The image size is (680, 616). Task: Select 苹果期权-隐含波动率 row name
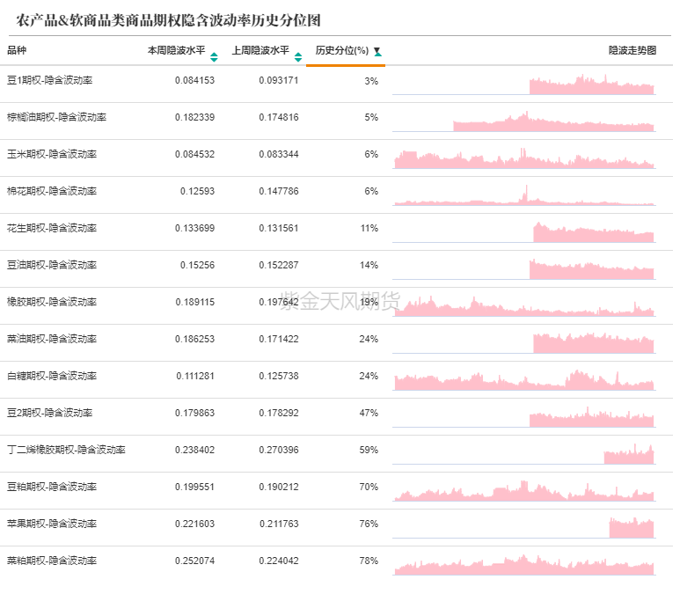point(52,524)
